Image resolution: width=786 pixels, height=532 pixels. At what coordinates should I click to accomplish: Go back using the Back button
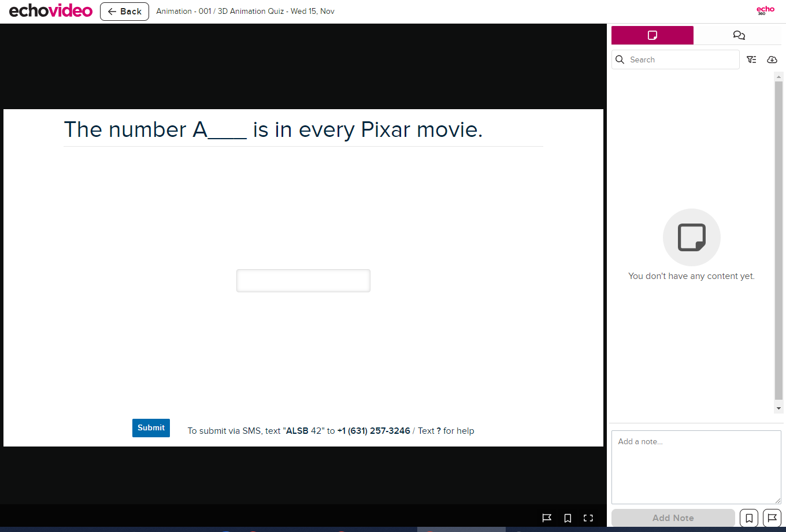(x=124, y=12)
